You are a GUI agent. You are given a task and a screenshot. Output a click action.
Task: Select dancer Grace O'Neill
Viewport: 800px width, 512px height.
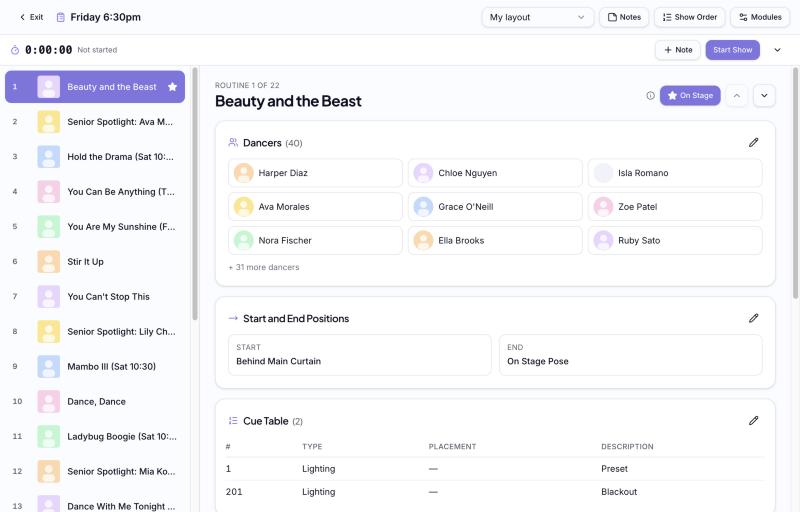click(495, 207)
